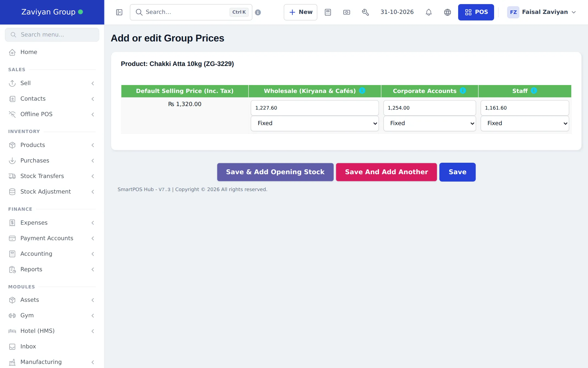
Task: Click the Inbox tray icon
Action: 12,346
